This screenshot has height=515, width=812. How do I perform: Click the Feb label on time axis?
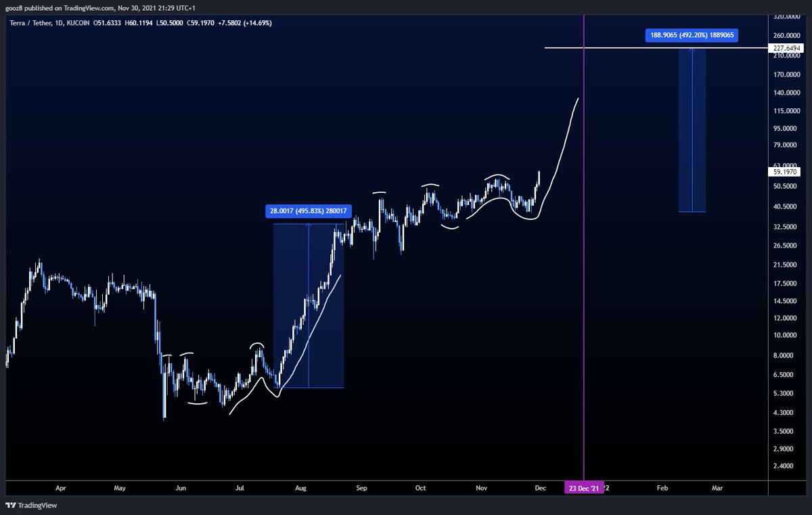662,487
